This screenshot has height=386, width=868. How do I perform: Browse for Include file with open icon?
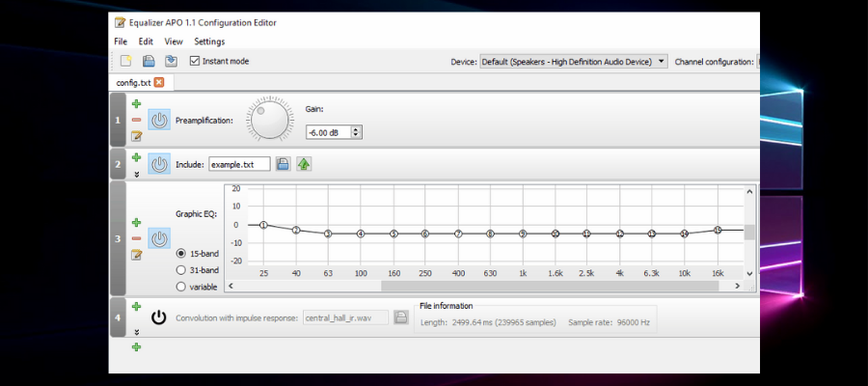pos(283,164)
